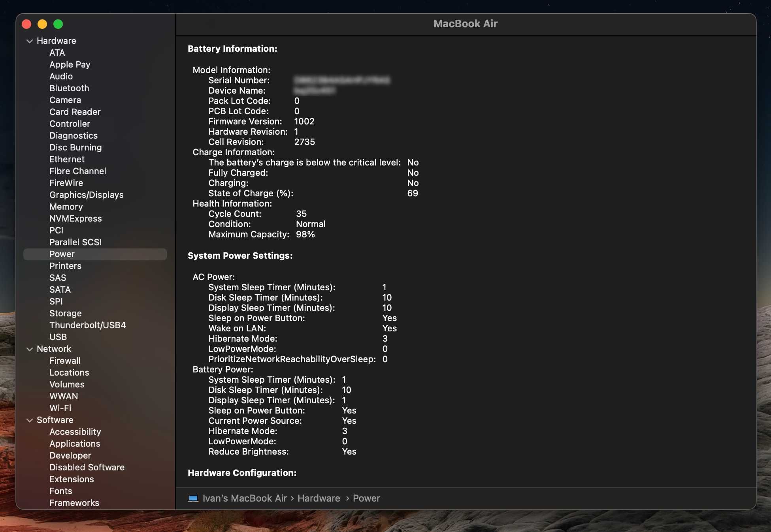Click Ivan's MacBook Air in the path bar
Viewport: 771px width, 532px height.
[x=245, y=498]
